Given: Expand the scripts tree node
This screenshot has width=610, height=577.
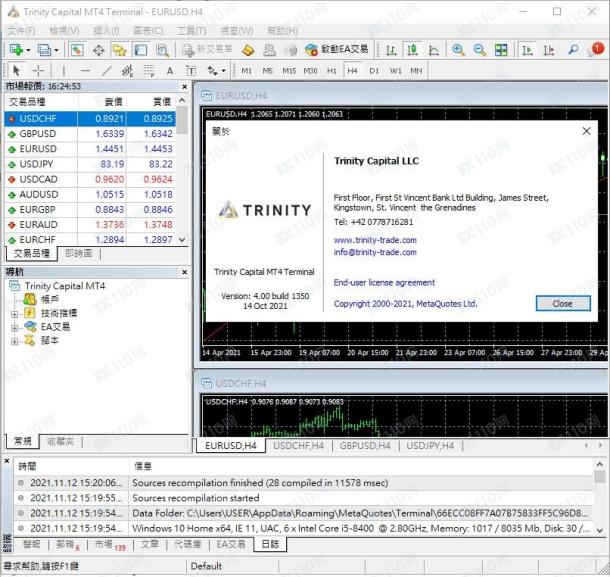Looking at the screenshot, I should pos(14,341).
